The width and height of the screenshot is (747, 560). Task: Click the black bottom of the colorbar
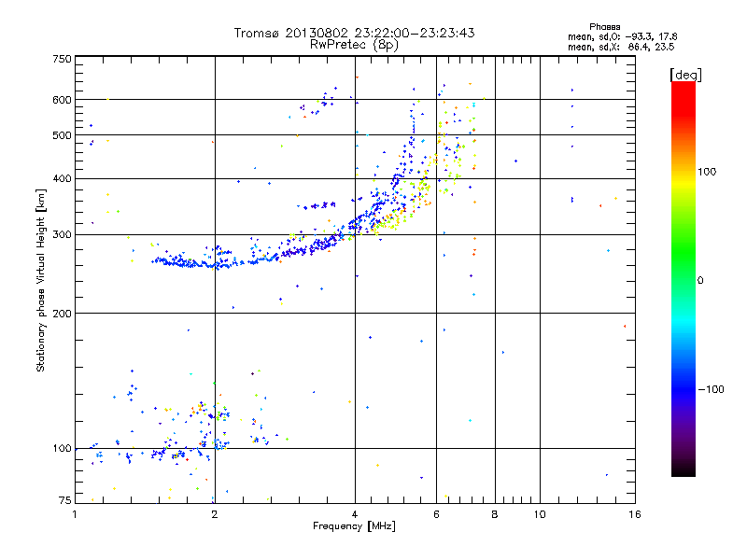683,471
